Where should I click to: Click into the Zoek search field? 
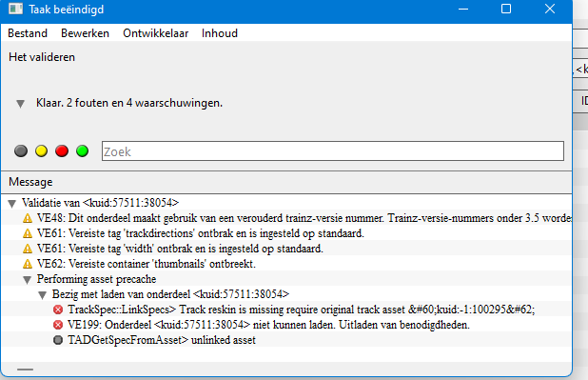point(333,150)
